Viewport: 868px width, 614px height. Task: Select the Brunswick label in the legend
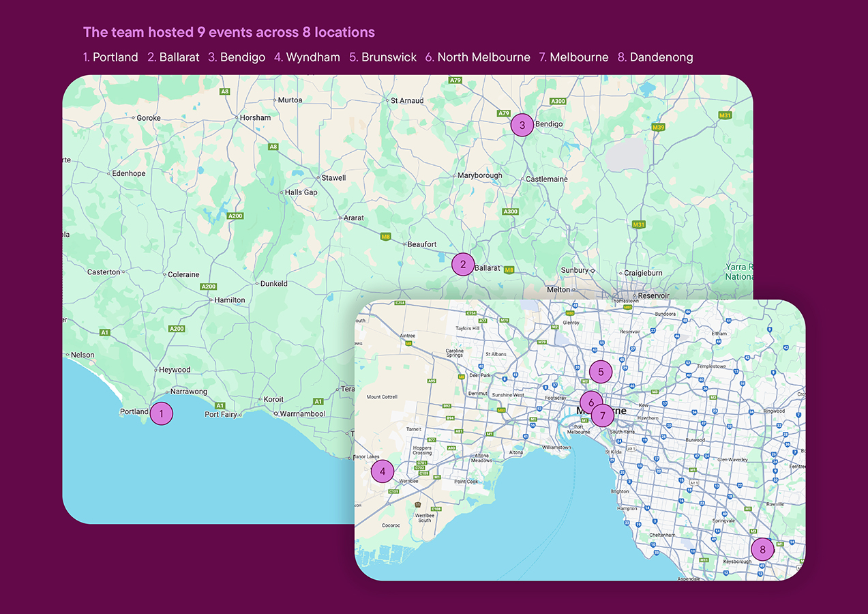tap(383, 57)
